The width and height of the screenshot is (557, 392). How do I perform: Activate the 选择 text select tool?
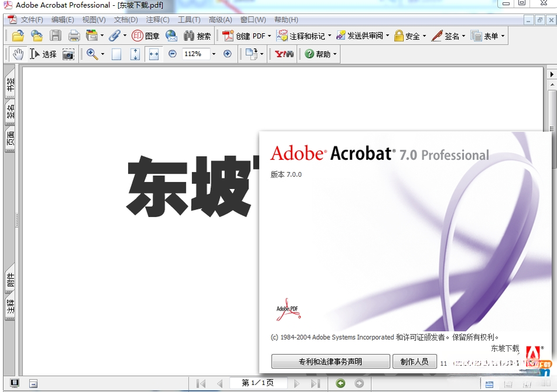pos(43,54)
